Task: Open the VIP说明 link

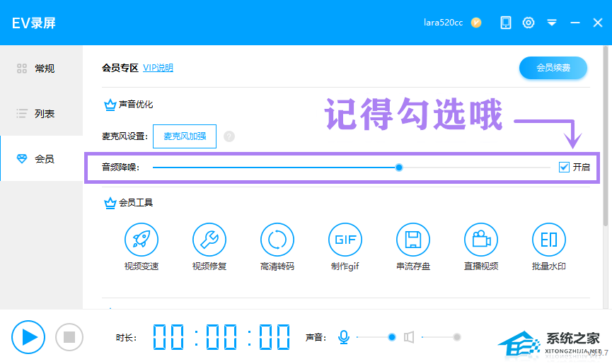Action: click(x=158, y=68)
